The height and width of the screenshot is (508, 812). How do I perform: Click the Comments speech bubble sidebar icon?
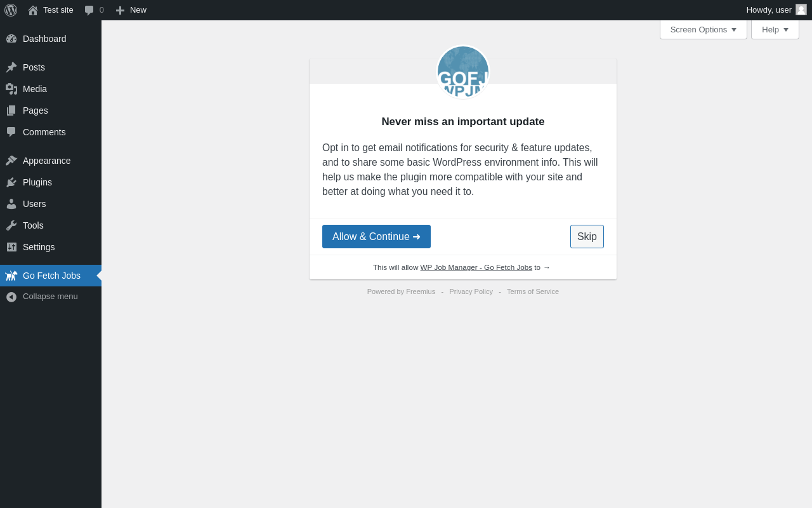11,132
